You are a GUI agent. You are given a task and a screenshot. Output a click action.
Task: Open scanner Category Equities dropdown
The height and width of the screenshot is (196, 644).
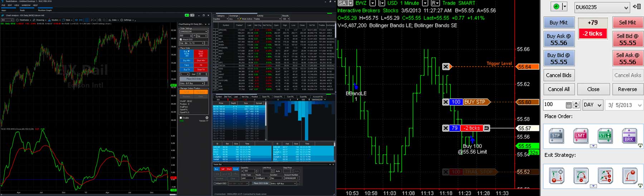tap(221, 19)
